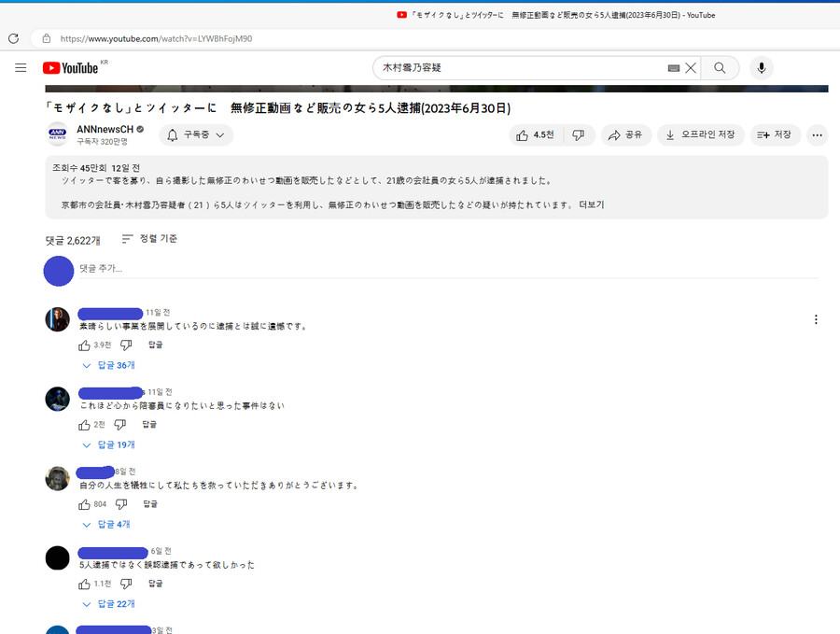This screenshot has width=840, height=634.
Task: Like the comment with 3.9천 likes
Action: pos(84,345)
